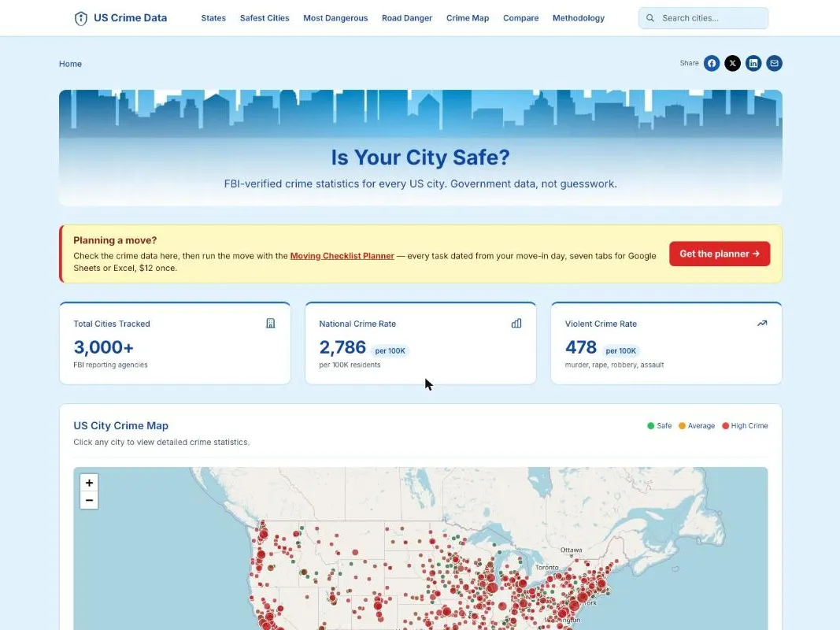Open the Methodology page

coord(579,18)
